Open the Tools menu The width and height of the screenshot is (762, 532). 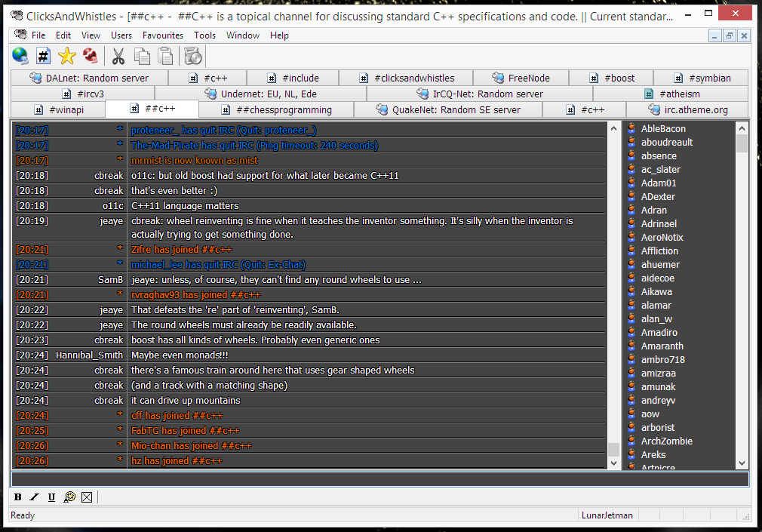[204, 35]
